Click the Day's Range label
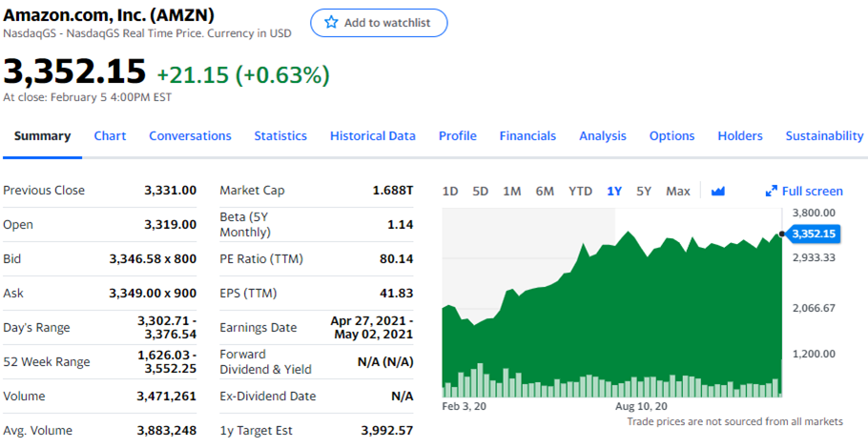Screen dimensions: 868x448 coord(36,328)
